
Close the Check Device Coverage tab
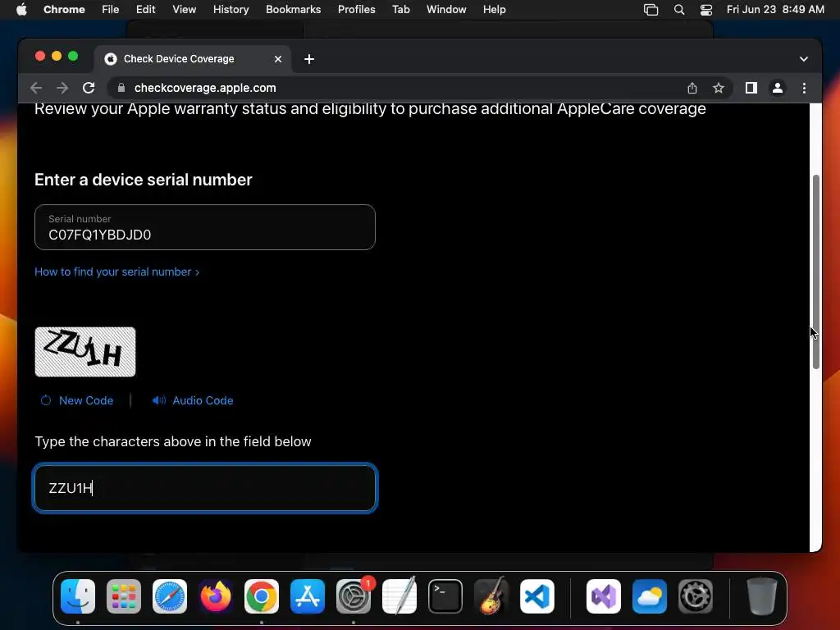278,59
